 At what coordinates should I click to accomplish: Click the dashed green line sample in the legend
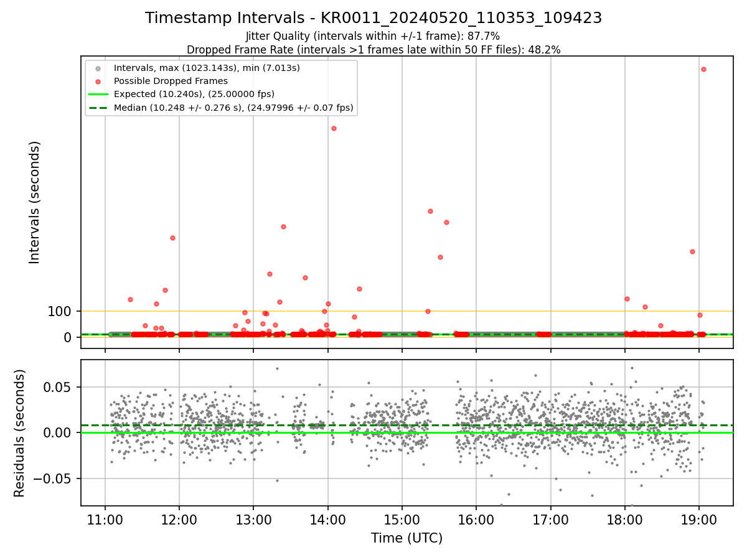click(x=98, y=108)
